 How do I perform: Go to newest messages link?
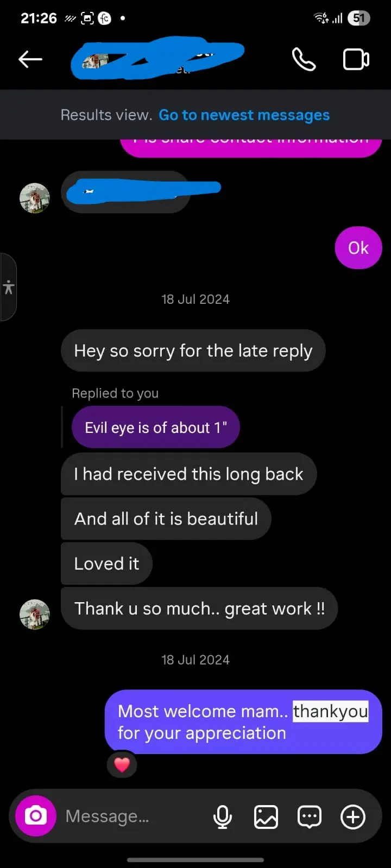pos(244,115)
